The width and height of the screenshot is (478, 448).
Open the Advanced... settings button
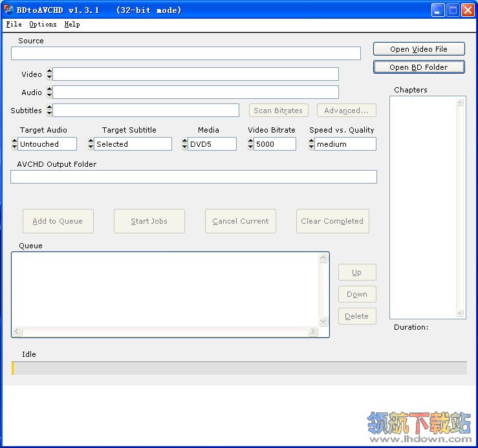click(346, 111)
